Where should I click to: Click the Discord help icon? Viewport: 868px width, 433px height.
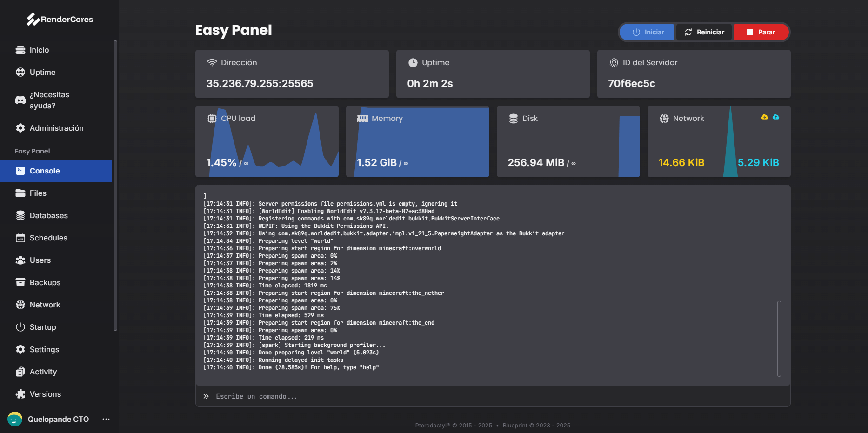coord(20,100)
